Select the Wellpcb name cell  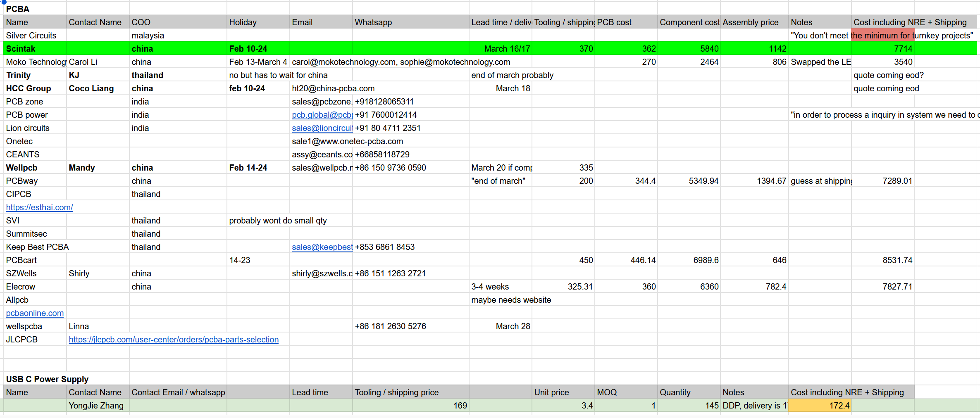(x=35, y=168)
